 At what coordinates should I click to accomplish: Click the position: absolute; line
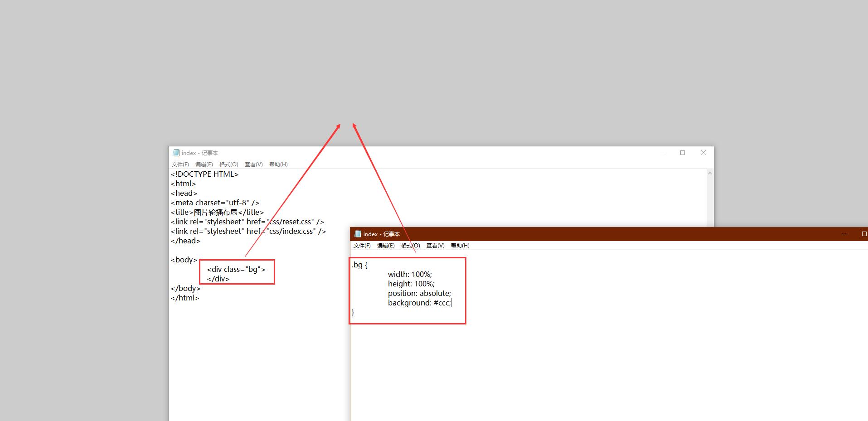[419, 293]
